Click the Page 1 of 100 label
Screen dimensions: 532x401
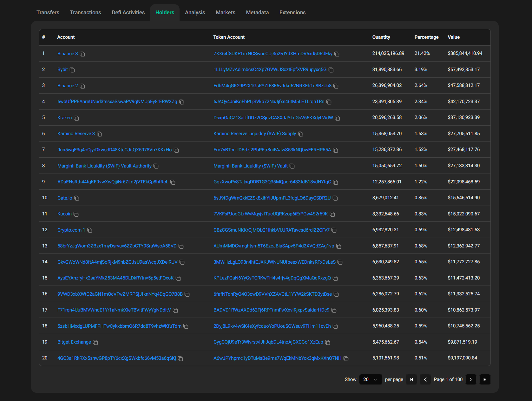point(448,379)
